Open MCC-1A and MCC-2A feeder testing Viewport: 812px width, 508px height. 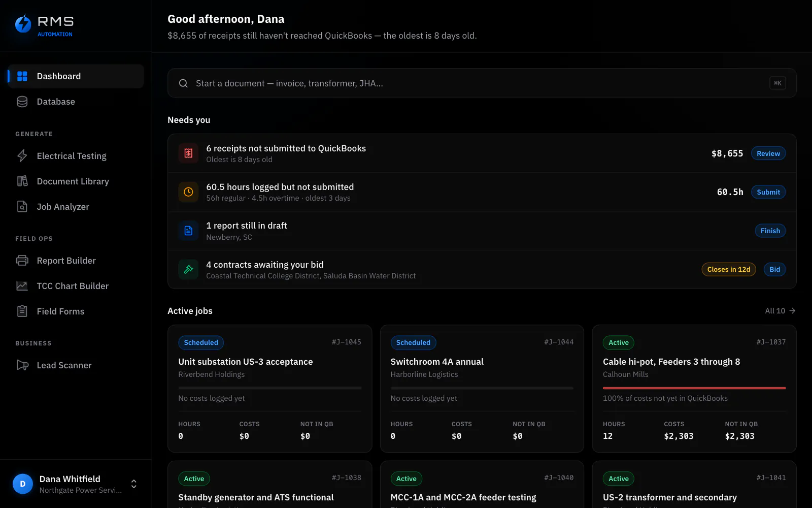pos(482,485)
